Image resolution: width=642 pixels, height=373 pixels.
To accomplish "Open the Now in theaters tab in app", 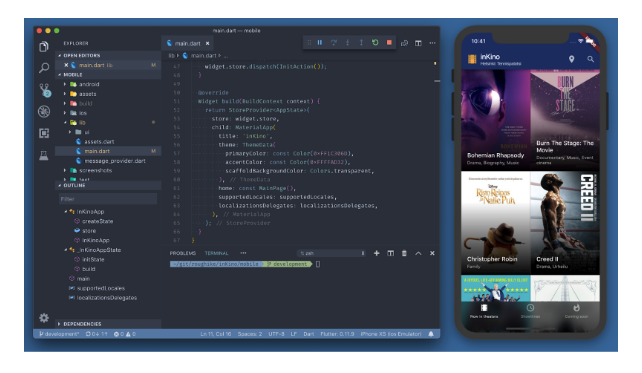I will coord(484,311).
